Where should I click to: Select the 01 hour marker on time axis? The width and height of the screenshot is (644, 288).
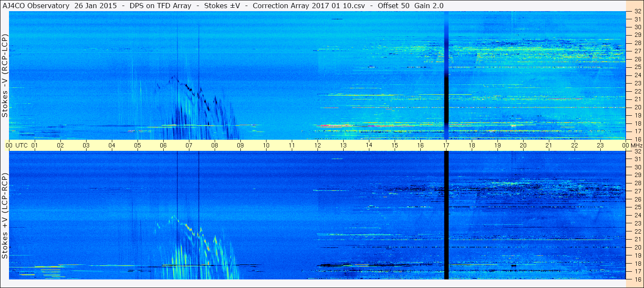35,145
